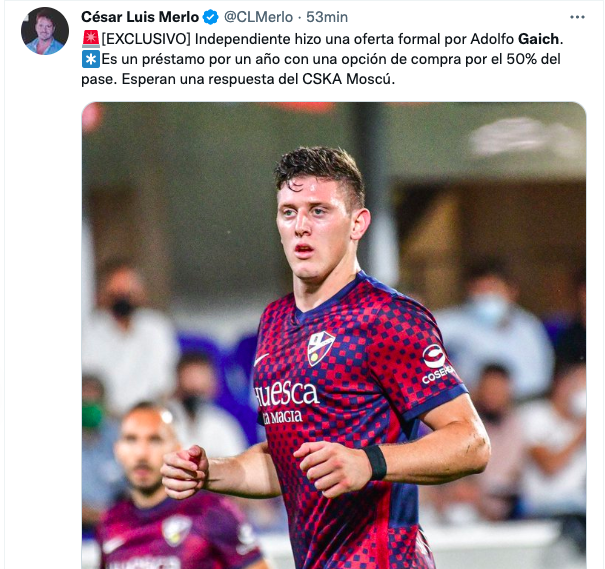Go to the @CLMerlo handle

[258, 17]
